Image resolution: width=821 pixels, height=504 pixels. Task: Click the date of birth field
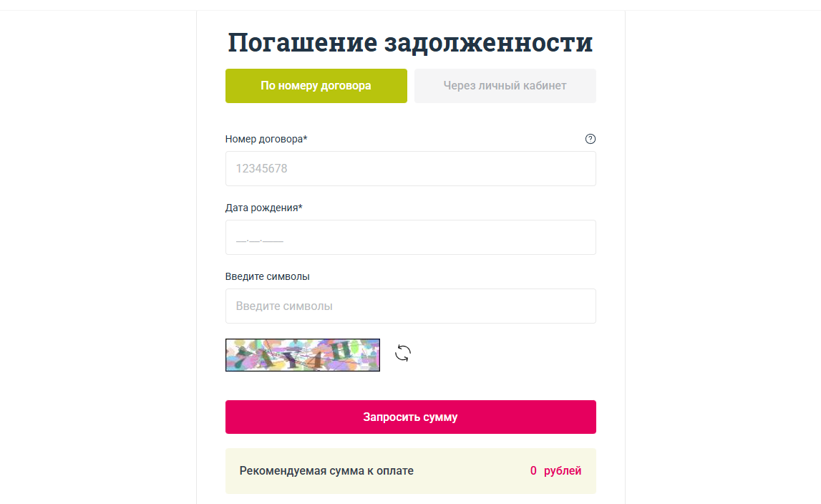click(x=410, y=238)
